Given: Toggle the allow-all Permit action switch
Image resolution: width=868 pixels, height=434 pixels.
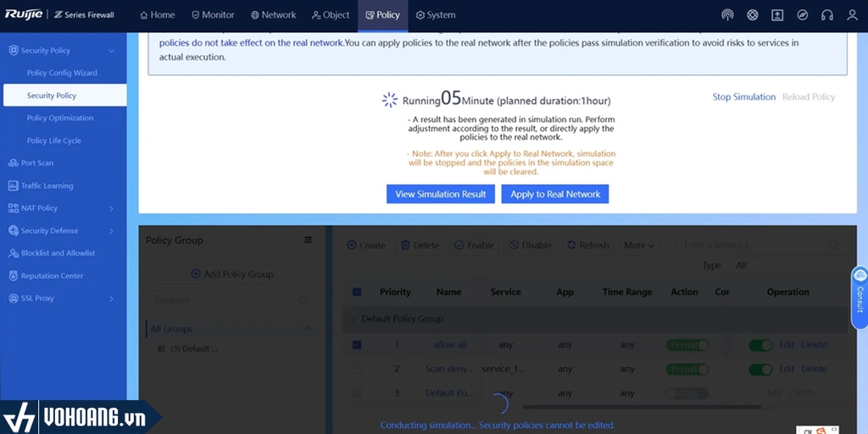Looking at the screenshot, I should coord(687,345).
